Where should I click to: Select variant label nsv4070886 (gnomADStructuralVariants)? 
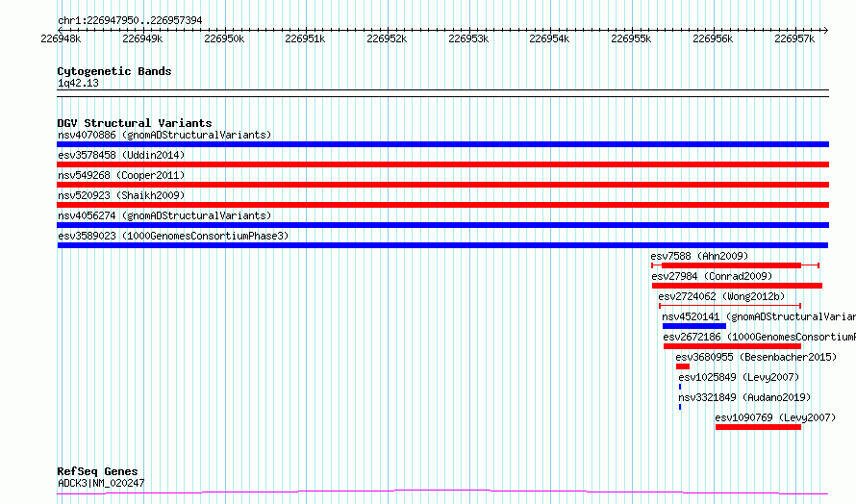(x=164, y=135)
